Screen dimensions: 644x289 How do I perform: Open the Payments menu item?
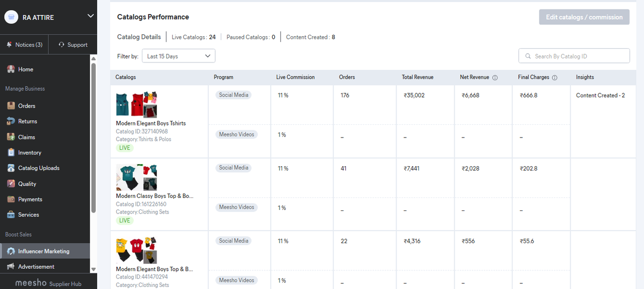[30, 199]
